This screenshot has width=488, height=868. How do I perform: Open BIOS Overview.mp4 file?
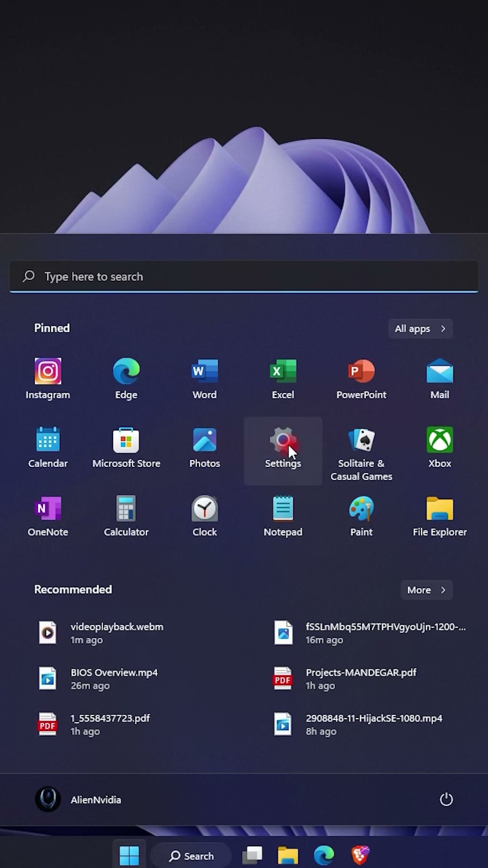(x=99, y=679)
